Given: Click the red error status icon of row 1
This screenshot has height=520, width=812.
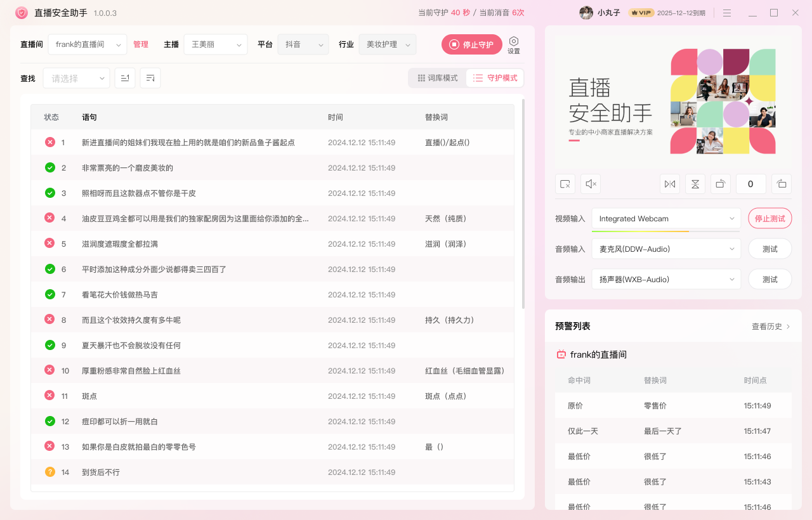Looking at the screenshot, I should tap(50, 142).
